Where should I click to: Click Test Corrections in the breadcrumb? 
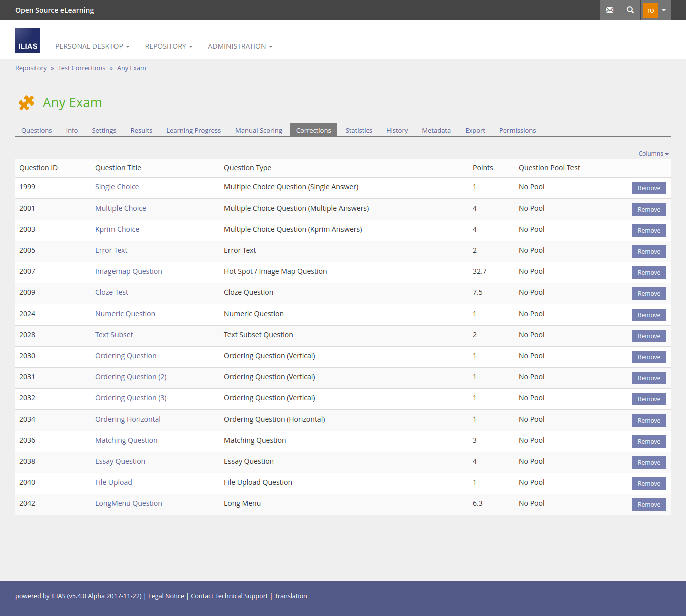click(81, 68)
